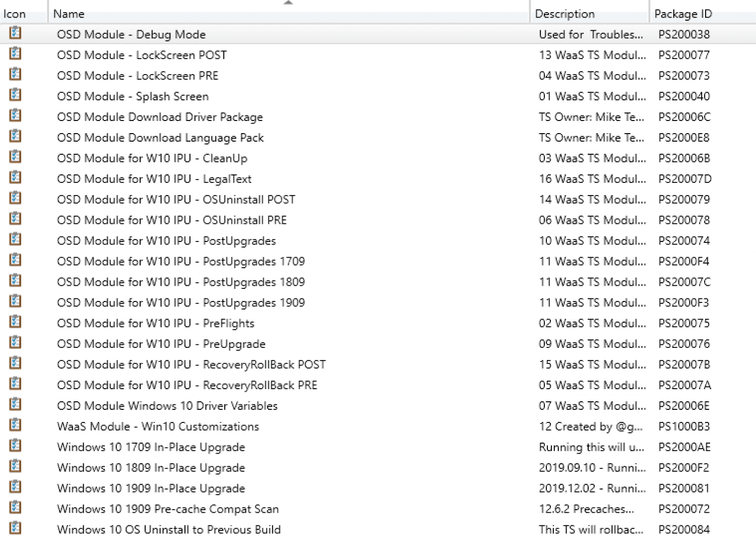Select OSD Module Download Language Pack

(160, 138)
